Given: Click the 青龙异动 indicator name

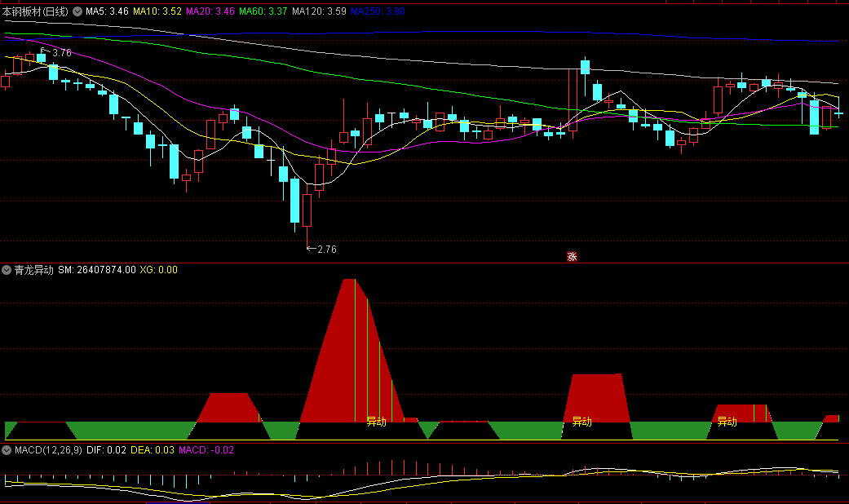Looking at the screenshot, I should (33, 270).
